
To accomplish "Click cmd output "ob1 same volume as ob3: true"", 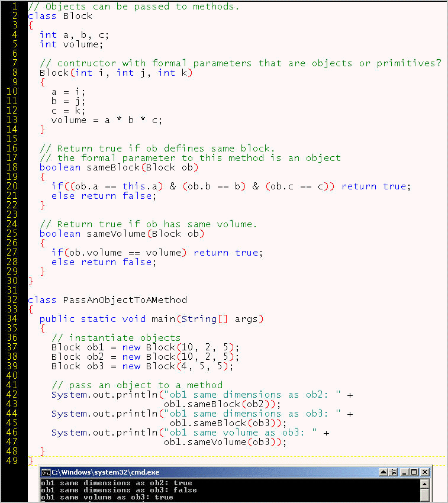I will pos(107,497).
